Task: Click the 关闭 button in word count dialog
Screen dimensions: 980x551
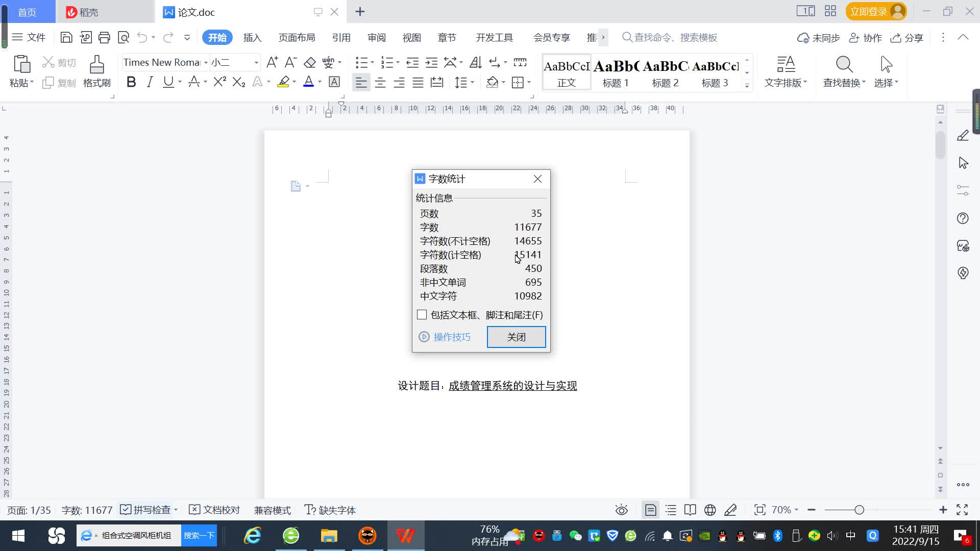Action: (516, 337)
